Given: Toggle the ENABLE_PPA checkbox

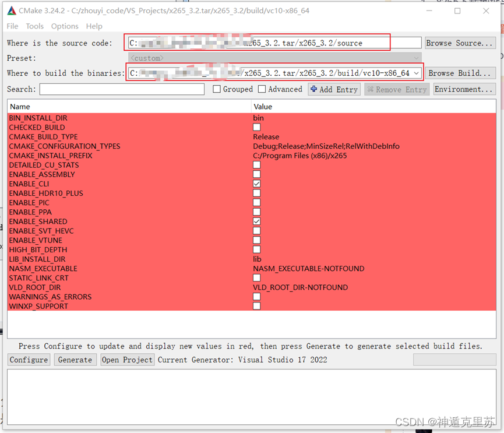Looking at the screenshot, I should pos(256,212).
